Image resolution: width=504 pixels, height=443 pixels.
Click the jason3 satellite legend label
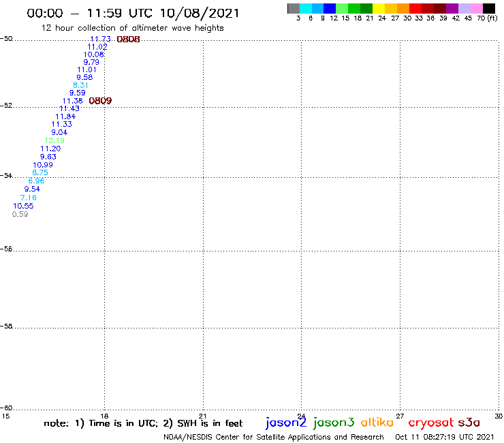click(334, 423)
